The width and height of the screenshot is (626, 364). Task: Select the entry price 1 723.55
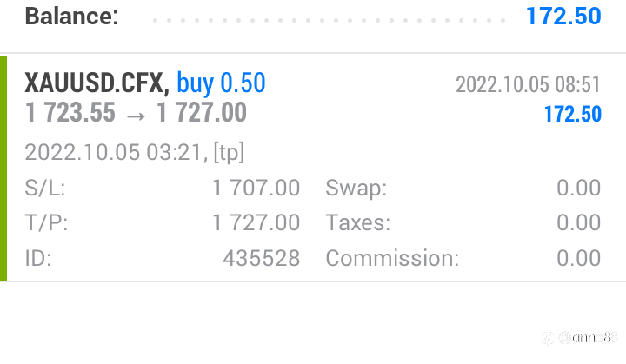(x=70, y=112)
